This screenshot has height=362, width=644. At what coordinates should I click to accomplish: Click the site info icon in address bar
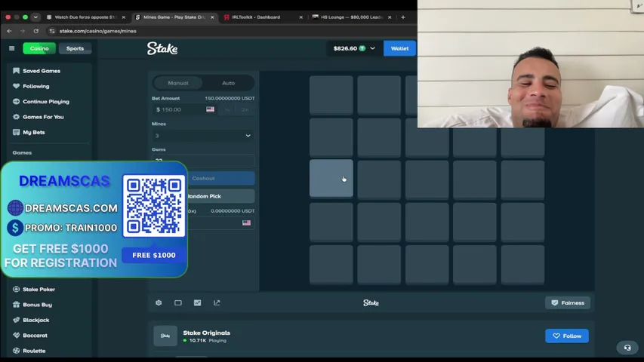(x=52, y=31)
